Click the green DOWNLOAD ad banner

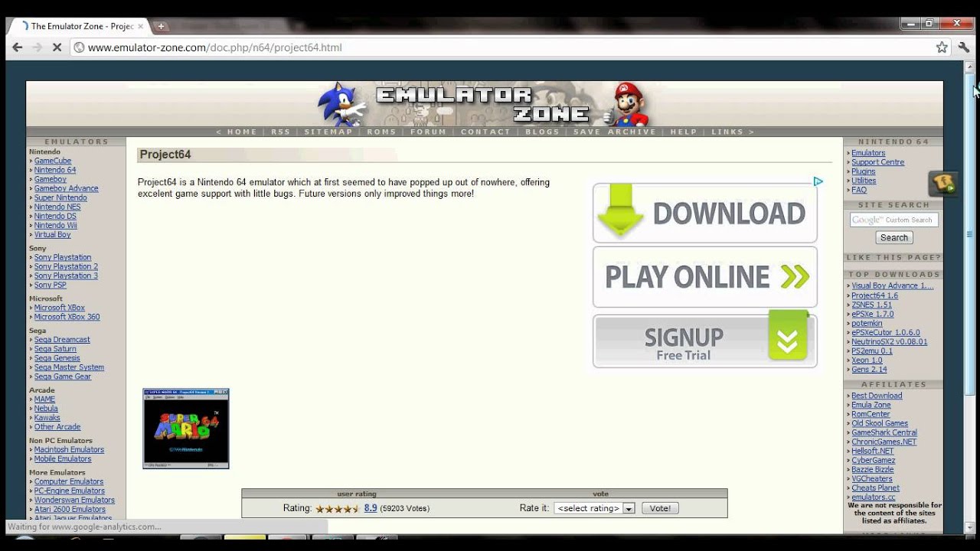pyautogui.click(x=704, y=213)
